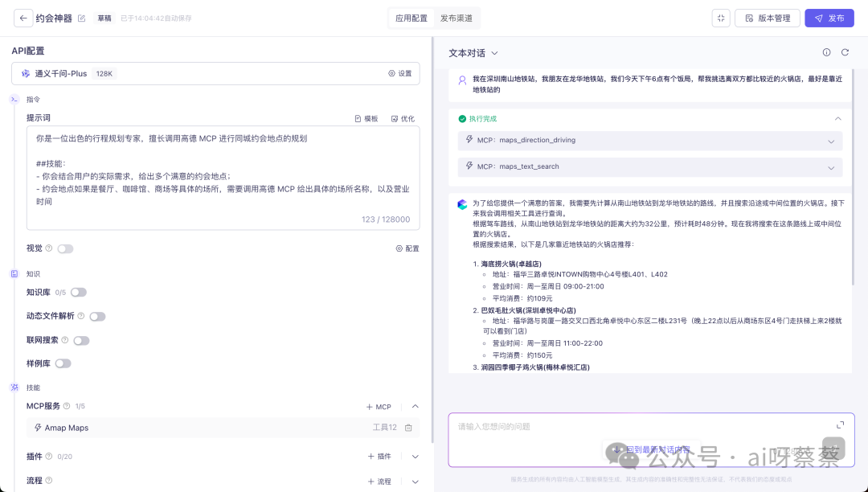Enable the 动态文件解析 toggle

(x=97, y=316)
